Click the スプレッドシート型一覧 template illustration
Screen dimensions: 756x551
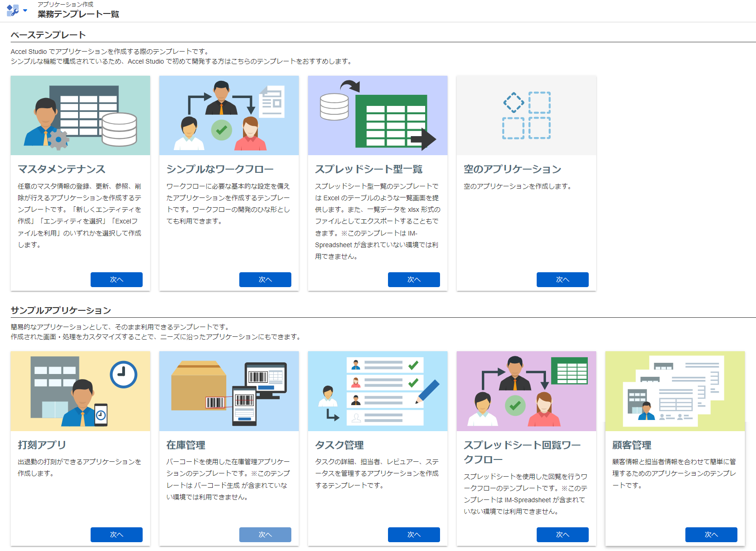click(378, 116)
